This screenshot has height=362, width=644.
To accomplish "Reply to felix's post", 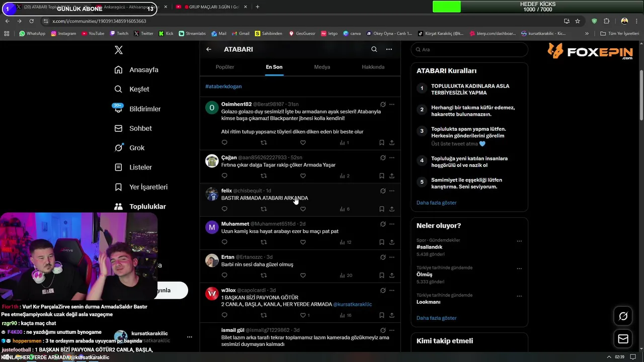I will coord(224,209).
